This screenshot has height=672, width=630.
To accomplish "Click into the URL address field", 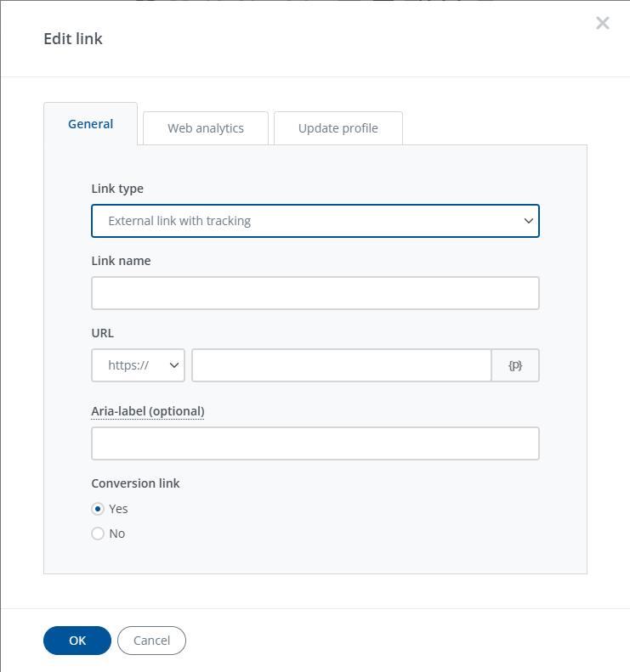I will pyautogui.click(x=341, y=365).
